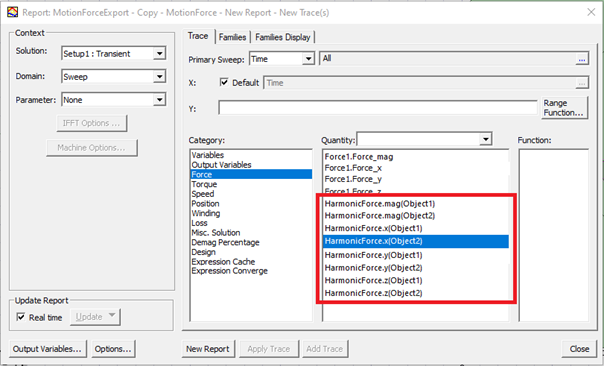Open the Families Display tab

(x=283, y=37)
